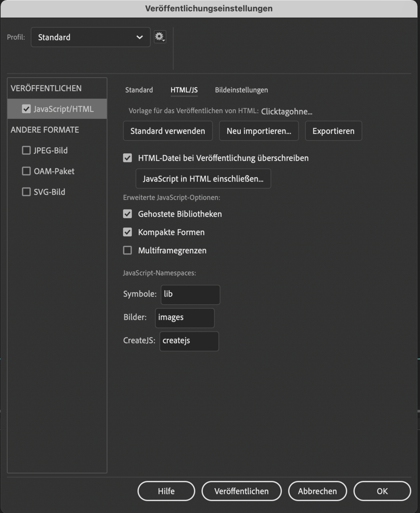Enable the JPEG-Bild format checkbox
This screenshot has width=420, height=513.
point(26,150)
